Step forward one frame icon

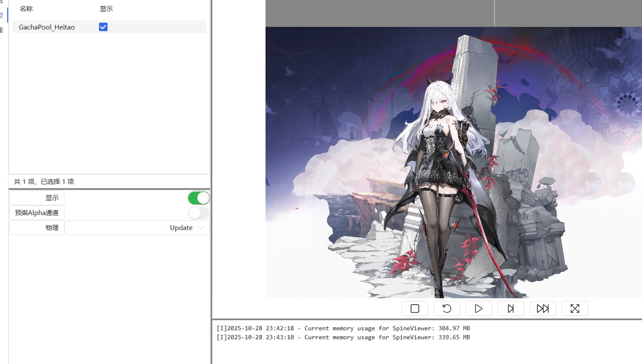coord(511,309)
